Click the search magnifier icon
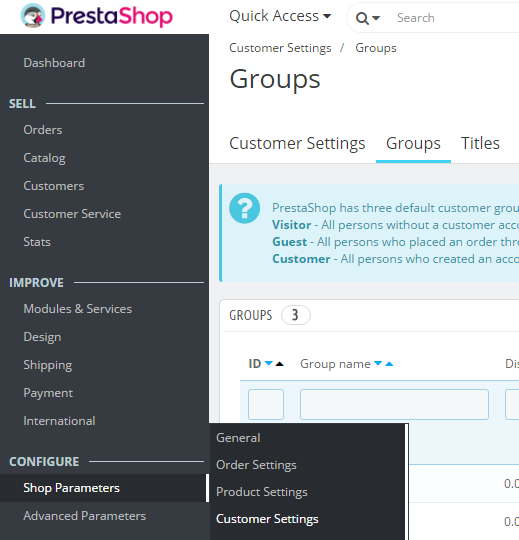The width and height of the screenshot is (519, 540). pos(362,18)
